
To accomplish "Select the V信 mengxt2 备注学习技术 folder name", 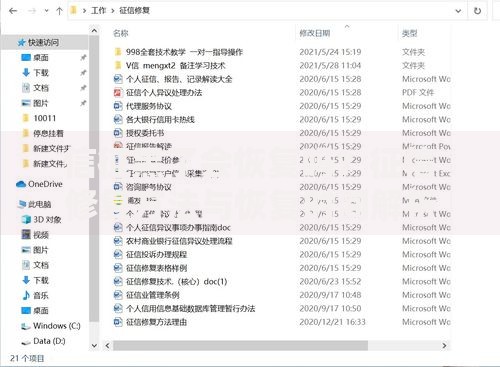I will (176, 66).
